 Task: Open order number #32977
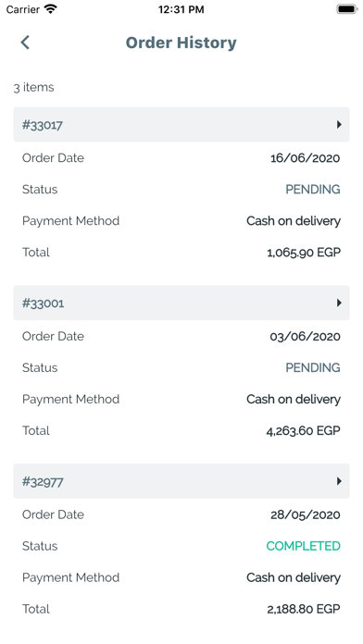coord(43,481)
